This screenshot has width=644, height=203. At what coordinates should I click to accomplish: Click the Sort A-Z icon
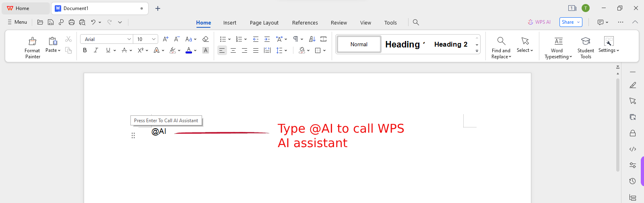click(x=312, y=39)
